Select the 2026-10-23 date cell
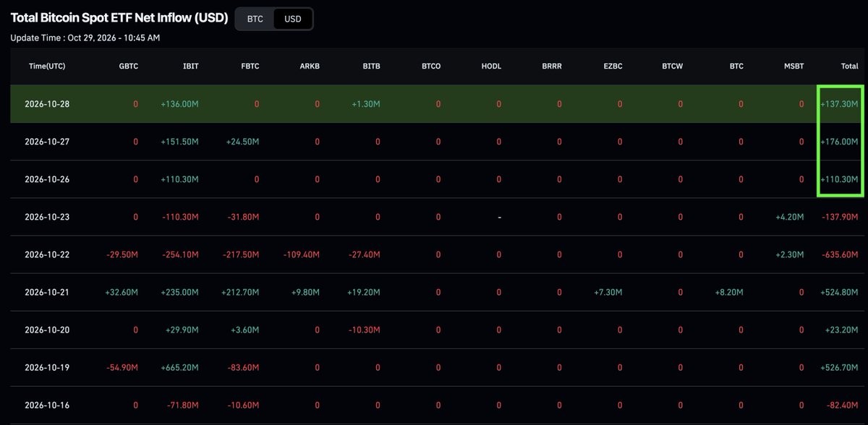Image resolution: width=868 pixels, height=425 pixels. click(x=47, y=217)
